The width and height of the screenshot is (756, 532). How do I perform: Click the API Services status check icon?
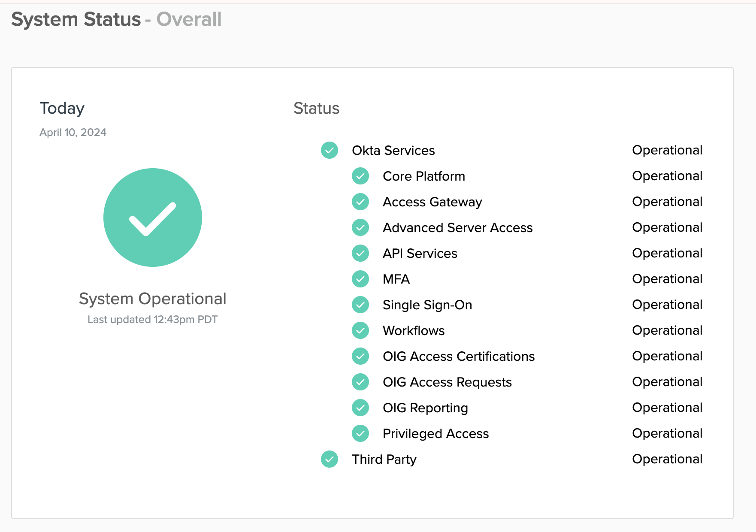360,253
